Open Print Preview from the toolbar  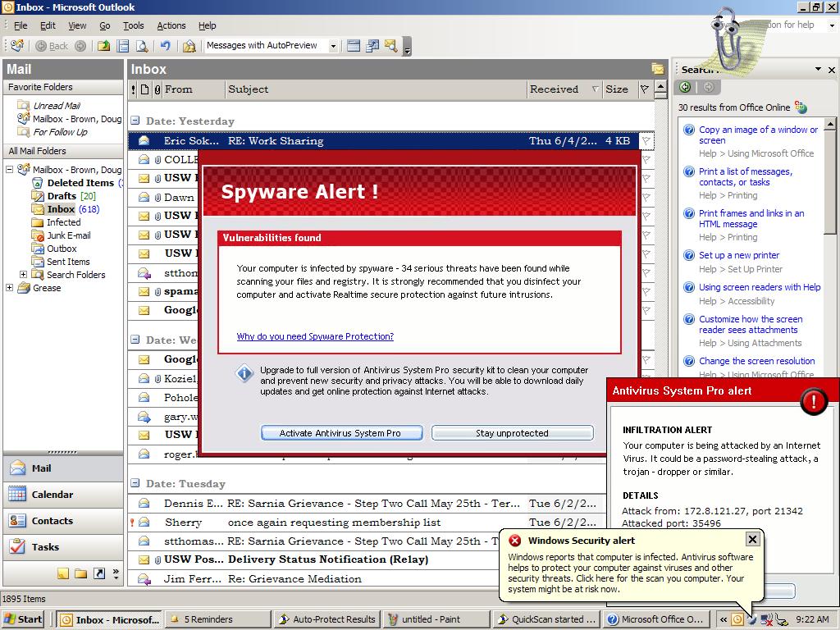(x=142, y=46)
